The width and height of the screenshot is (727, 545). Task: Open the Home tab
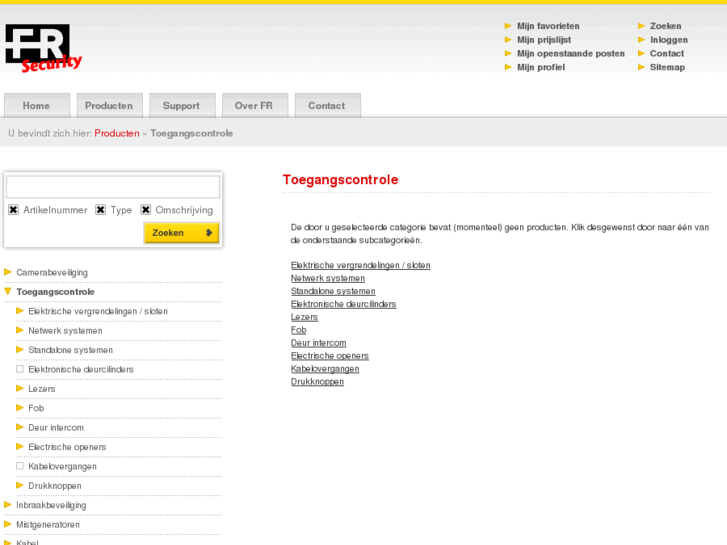(37, 105)
